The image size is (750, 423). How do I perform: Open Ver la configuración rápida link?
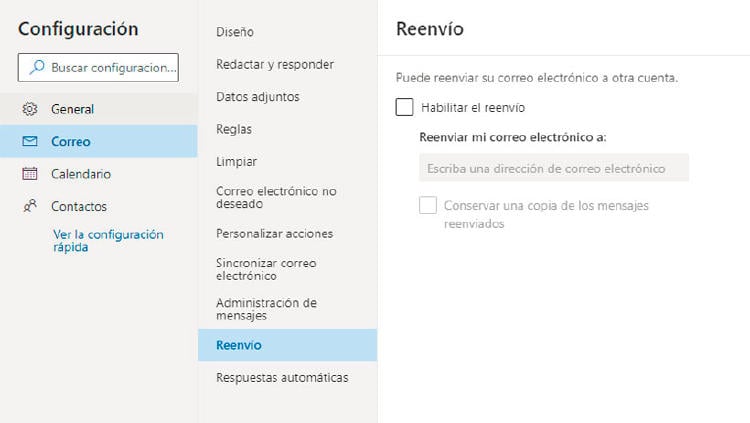click(x=108, y=240)
